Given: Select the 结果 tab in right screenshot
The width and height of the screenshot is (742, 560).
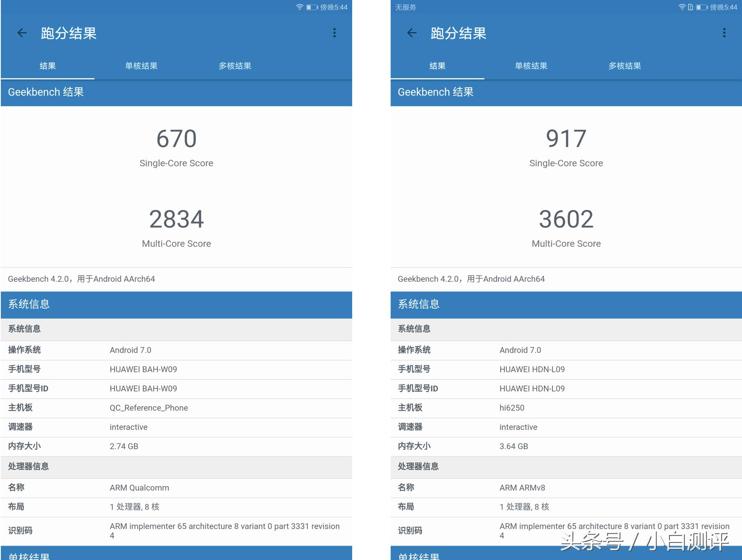Looking at the screenshot, I should tap(437, 66).
